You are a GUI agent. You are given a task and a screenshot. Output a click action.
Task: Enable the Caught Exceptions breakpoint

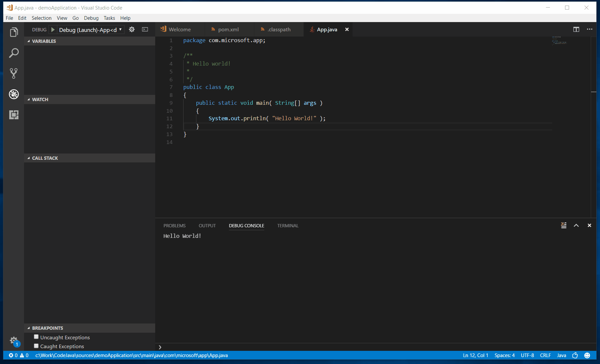[x=36, y=346]
